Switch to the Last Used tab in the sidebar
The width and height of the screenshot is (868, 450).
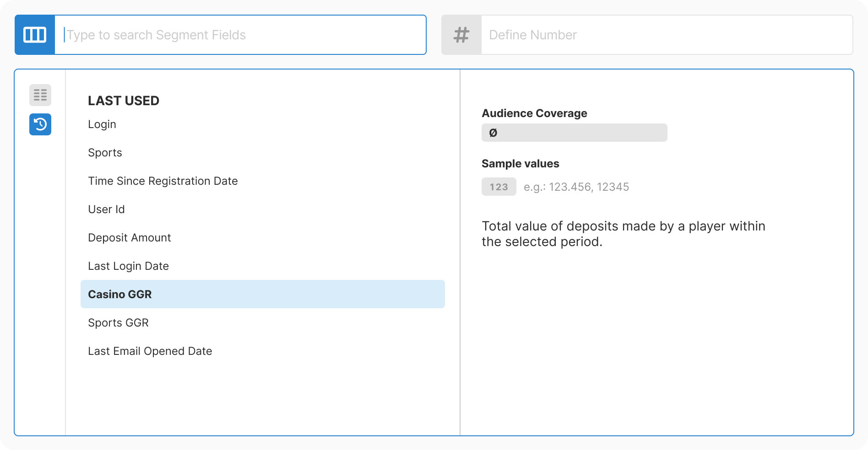click(x=40, y=124)
